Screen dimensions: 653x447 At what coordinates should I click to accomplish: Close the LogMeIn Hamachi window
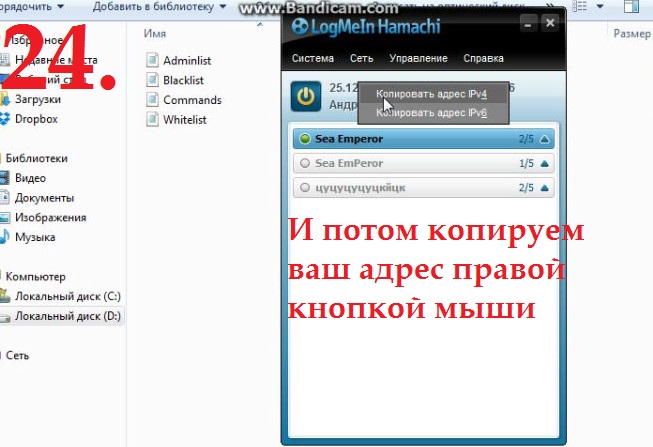tap(550, 23)
